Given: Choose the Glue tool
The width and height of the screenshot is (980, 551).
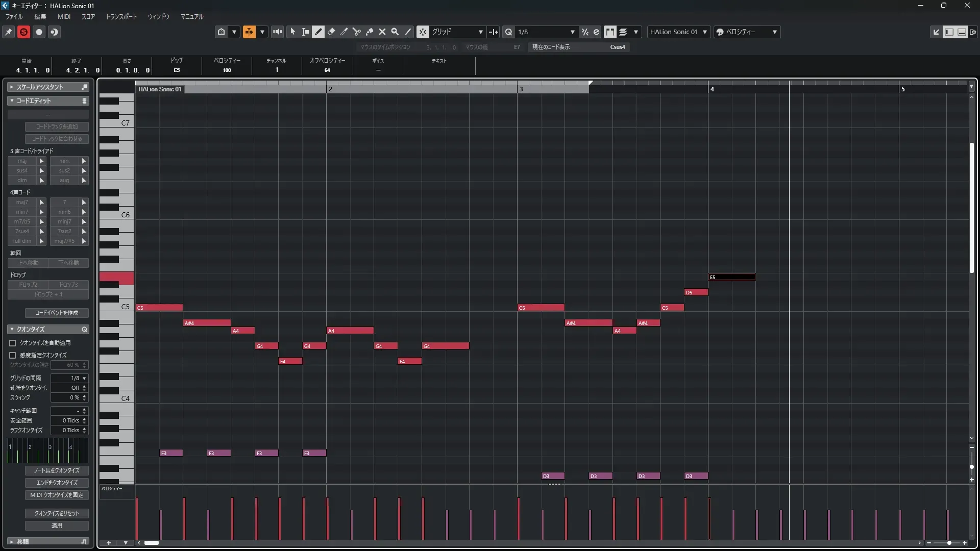Looking at the screenshot, I should coord(370,32).
